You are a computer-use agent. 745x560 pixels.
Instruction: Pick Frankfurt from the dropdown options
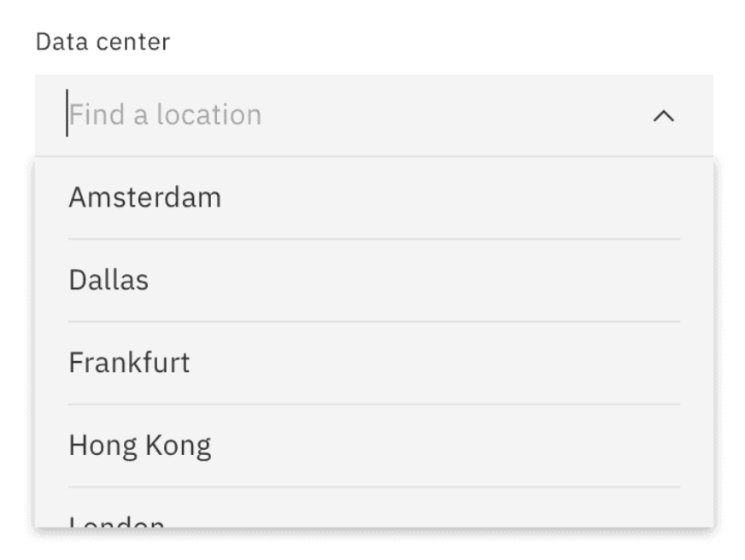(x=128, y=362)
